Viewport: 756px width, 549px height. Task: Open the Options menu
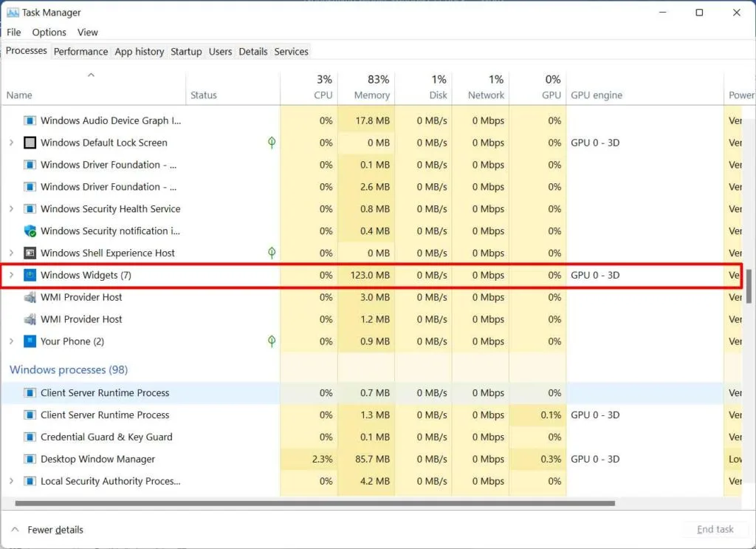[49, 33]
